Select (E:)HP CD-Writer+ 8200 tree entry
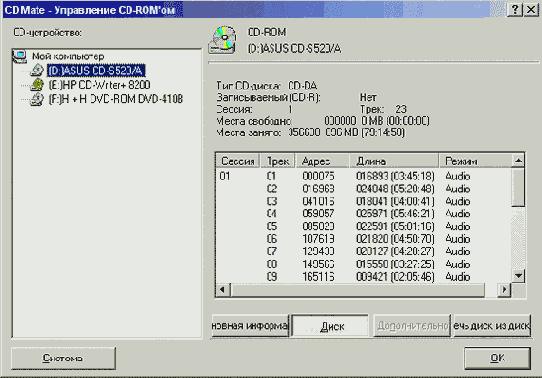The width and height of the screenshot is (542, 378). 99,85
